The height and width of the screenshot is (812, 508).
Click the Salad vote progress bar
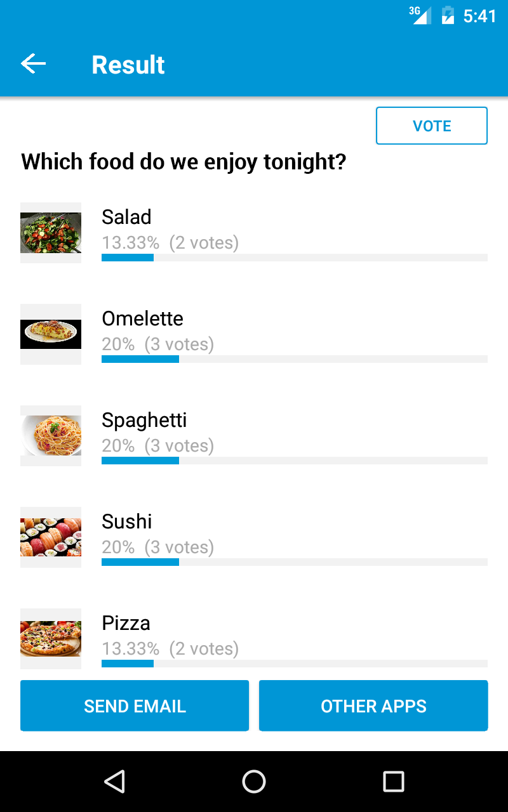coord(295,258)
